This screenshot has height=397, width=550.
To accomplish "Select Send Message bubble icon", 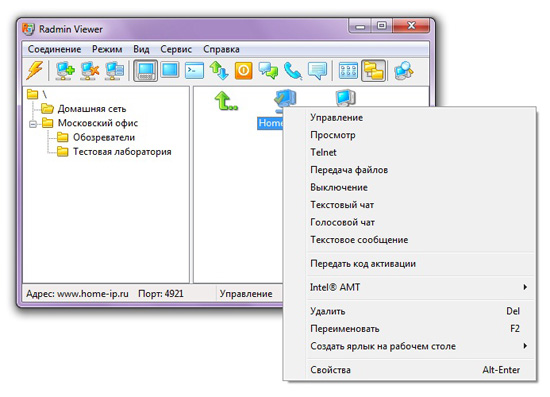I will (317, 70).
